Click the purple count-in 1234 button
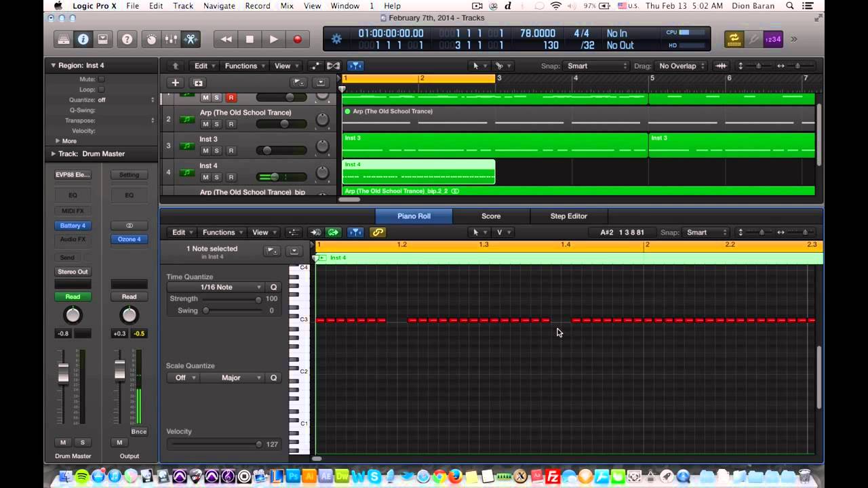868x488 pixels. tap(773, 39)
